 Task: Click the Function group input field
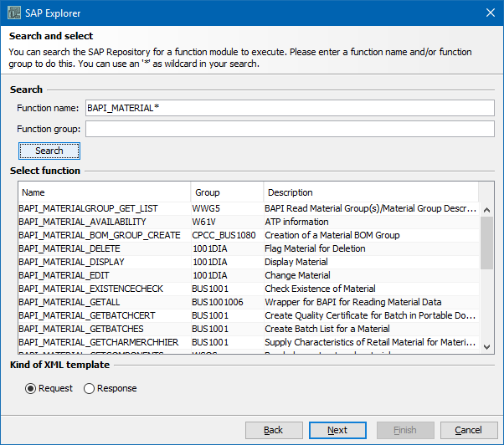[x=289, y=129]
